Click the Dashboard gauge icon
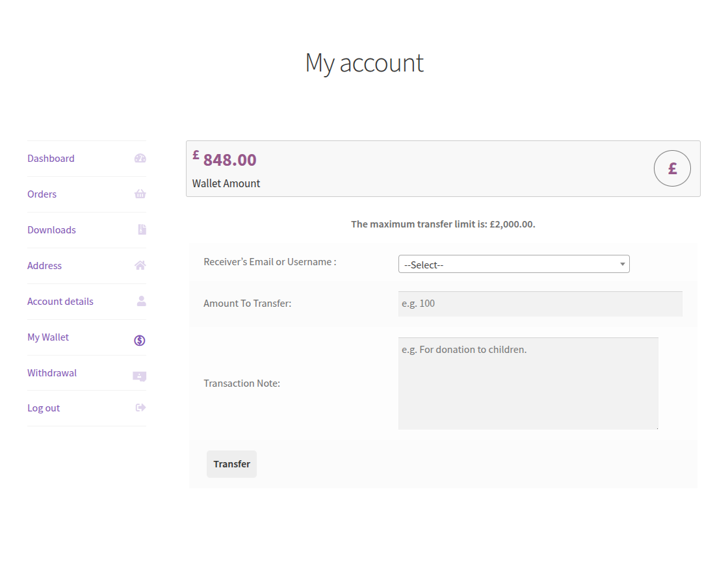 [140, 159]
